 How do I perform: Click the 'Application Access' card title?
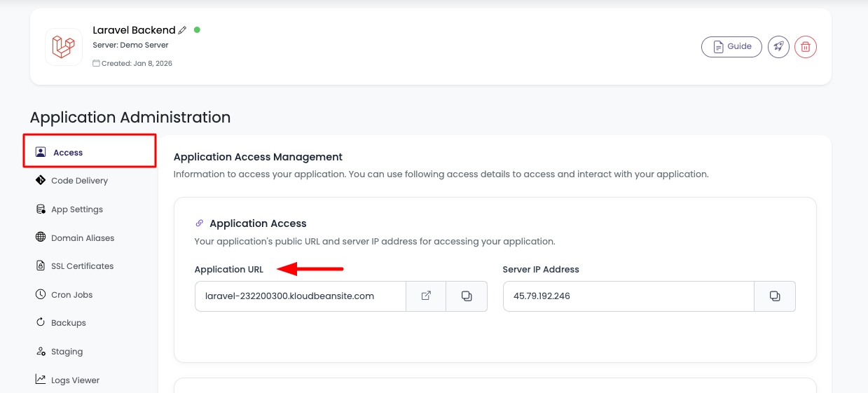click(258, 223)
